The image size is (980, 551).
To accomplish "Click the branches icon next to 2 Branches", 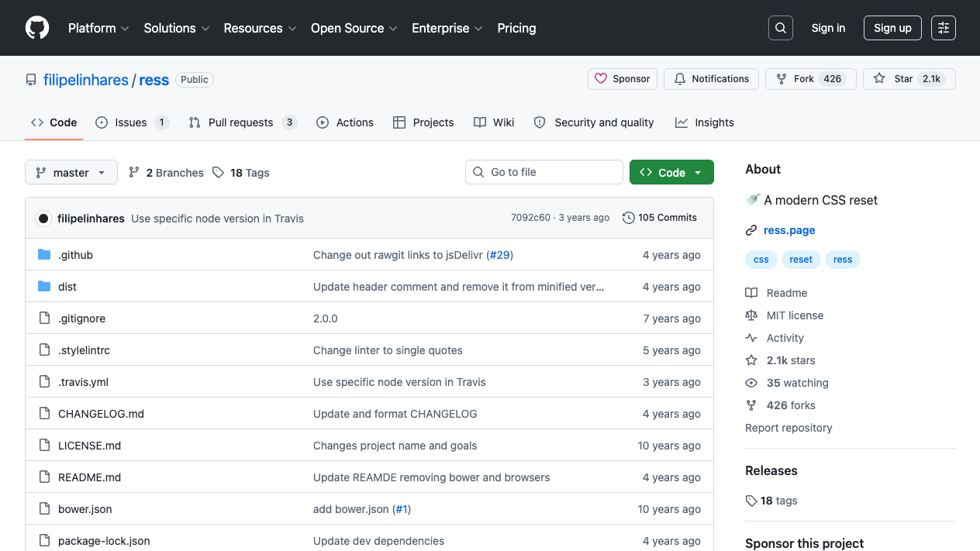I will tap(134, 172).
